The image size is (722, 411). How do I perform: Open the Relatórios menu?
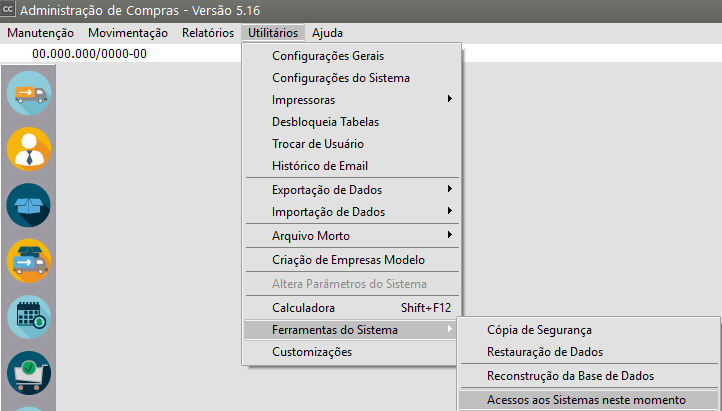tap(208, 33)
